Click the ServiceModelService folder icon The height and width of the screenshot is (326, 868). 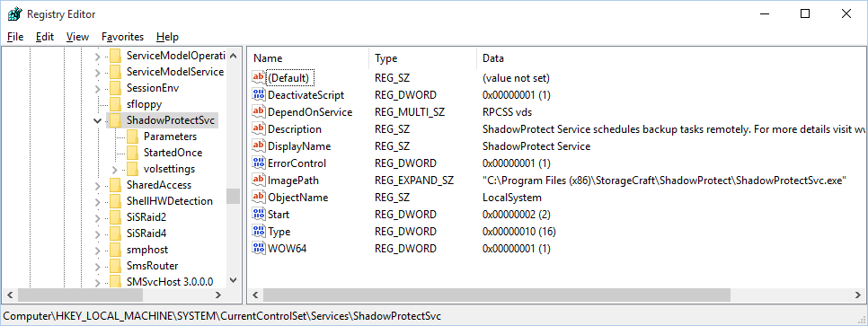pos(115,72)
